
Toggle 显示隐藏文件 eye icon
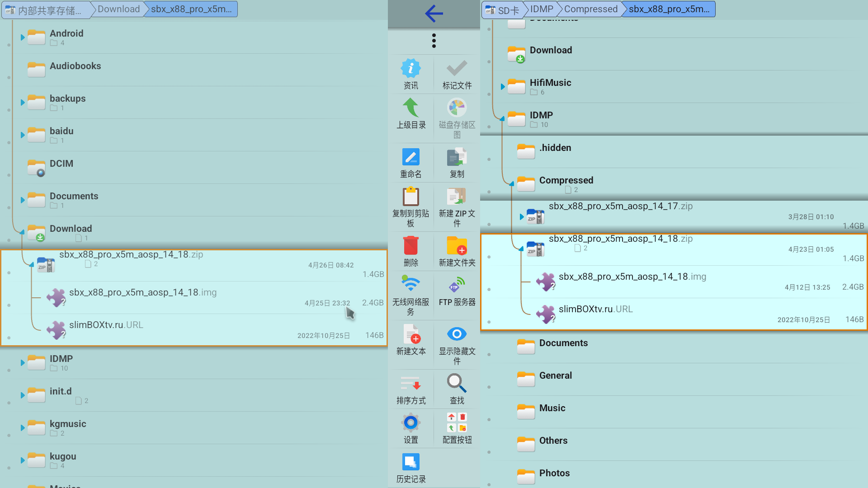(457, 334)
